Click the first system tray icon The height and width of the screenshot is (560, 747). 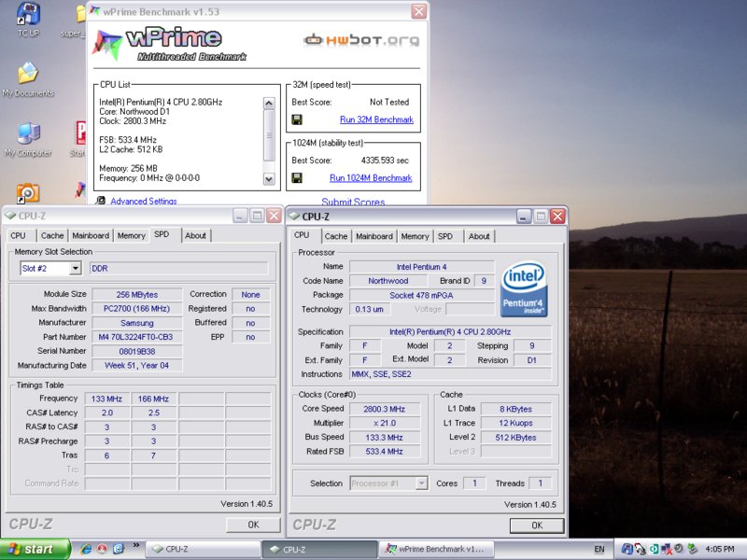point(627,549)
